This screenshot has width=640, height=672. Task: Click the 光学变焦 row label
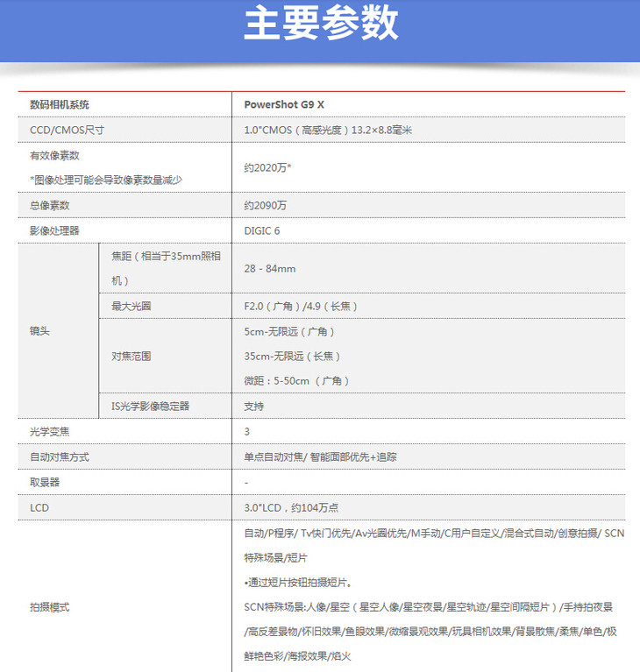[x=49, y=432]
